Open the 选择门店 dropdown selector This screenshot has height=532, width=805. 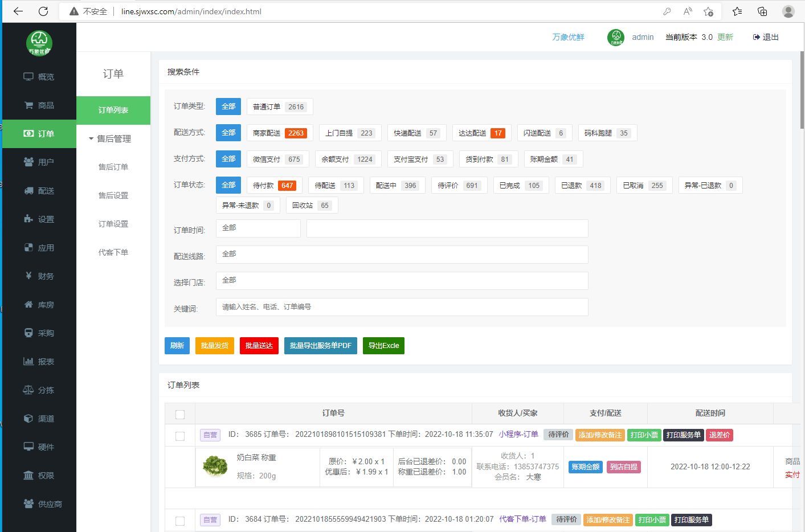pos(402,281)
